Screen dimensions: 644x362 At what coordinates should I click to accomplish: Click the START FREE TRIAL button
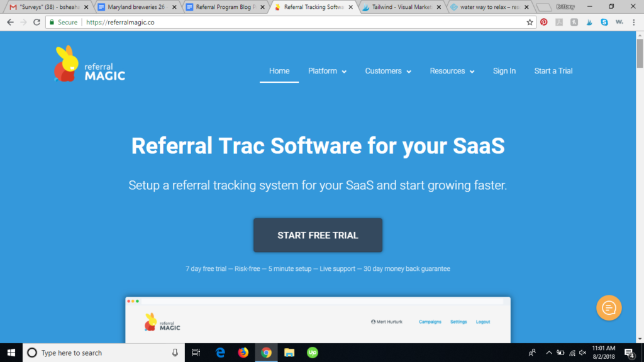[318, 234]
